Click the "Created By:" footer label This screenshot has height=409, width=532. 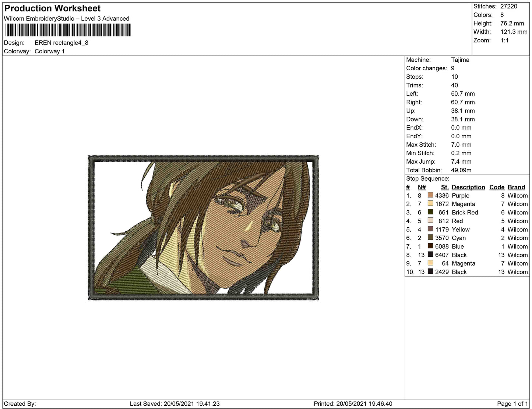click(20, 403)
